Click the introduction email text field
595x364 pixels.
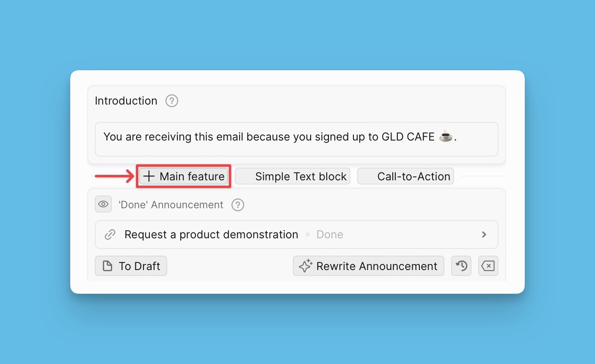[x=296, y=139]
